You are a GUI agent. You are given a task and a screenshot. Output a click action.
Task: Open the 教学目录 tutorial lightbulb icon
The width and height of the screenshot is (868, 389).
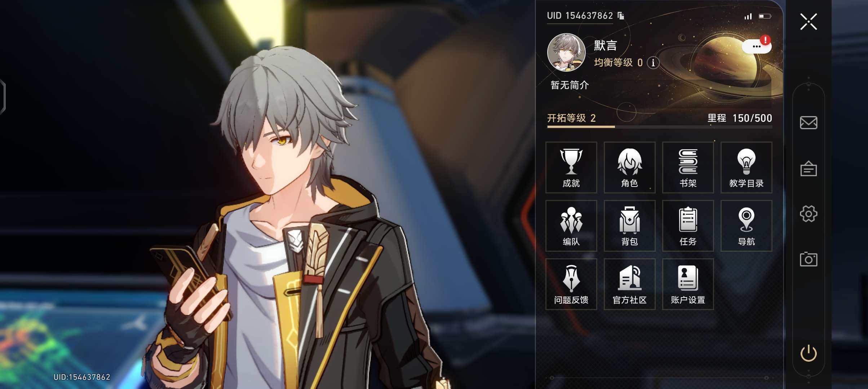click(x=746, y=167)
